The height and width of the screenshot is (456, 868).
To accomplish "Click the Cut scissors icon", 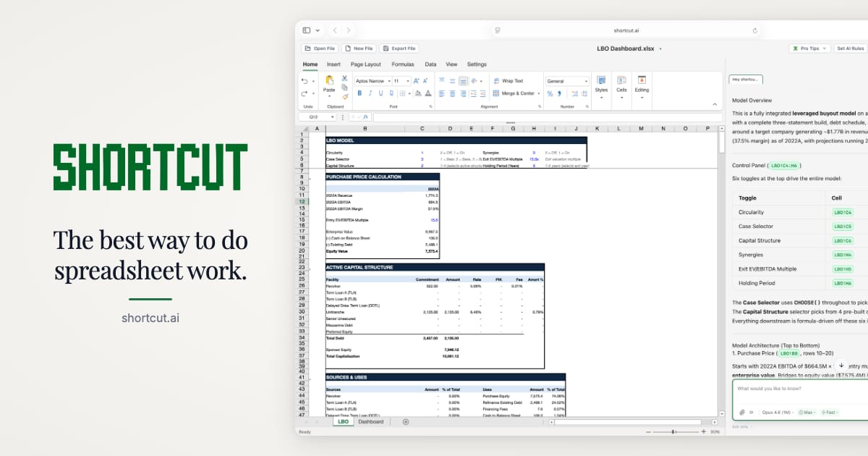I will tap(344, 78).
